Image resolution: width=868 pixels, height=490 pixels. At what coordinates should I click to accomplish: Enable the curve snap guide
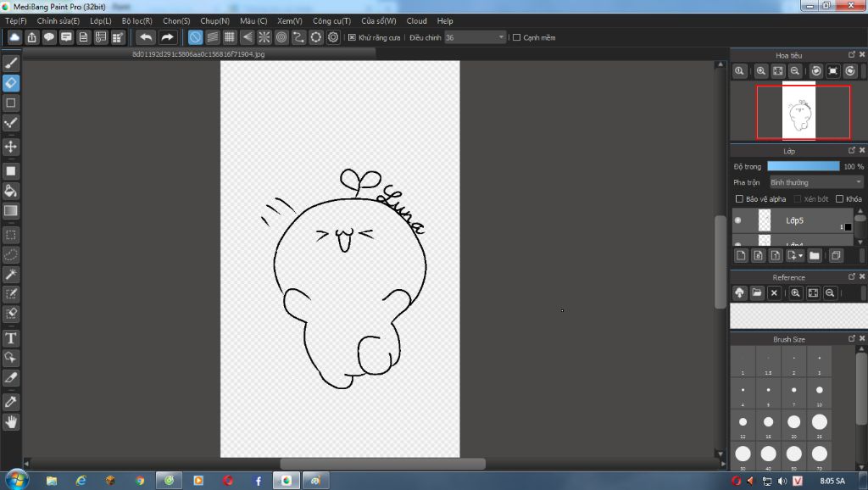pos(298,37)
